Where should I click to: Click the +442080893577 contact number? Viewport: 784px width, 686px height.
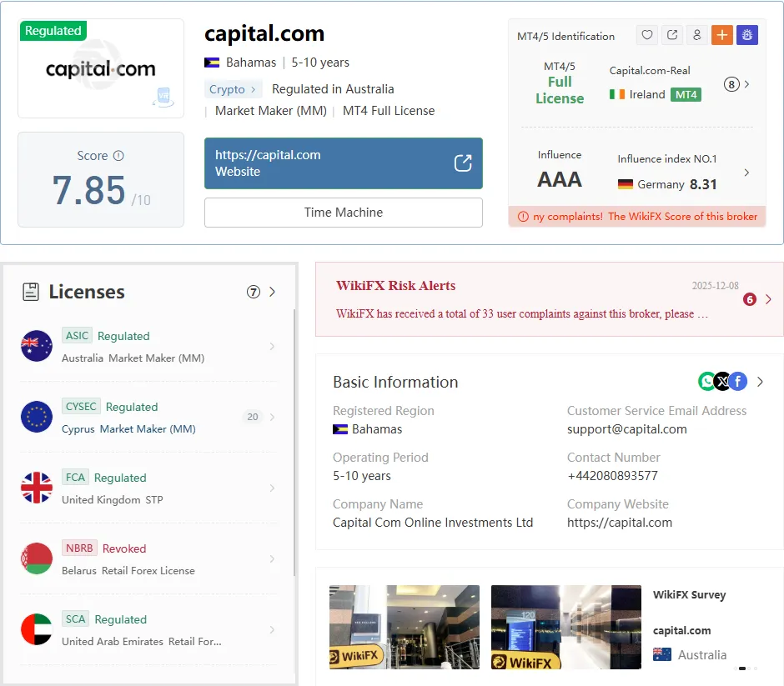[612, 476]
